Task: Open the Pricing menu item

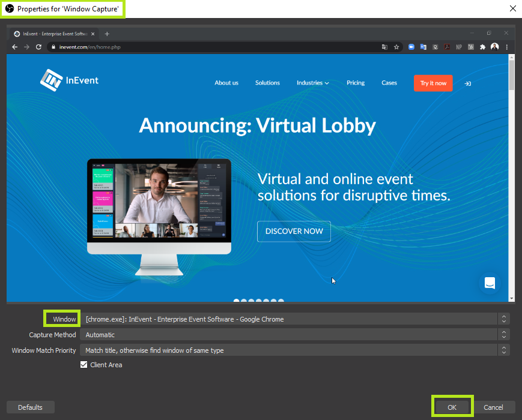Action: pos(356,83)
